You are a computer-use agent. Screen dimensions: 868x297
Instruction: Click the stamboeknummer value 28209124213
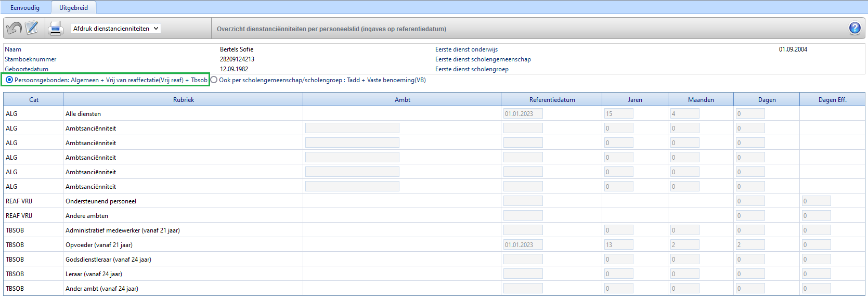pyautogui.click(x=237, y=59)
